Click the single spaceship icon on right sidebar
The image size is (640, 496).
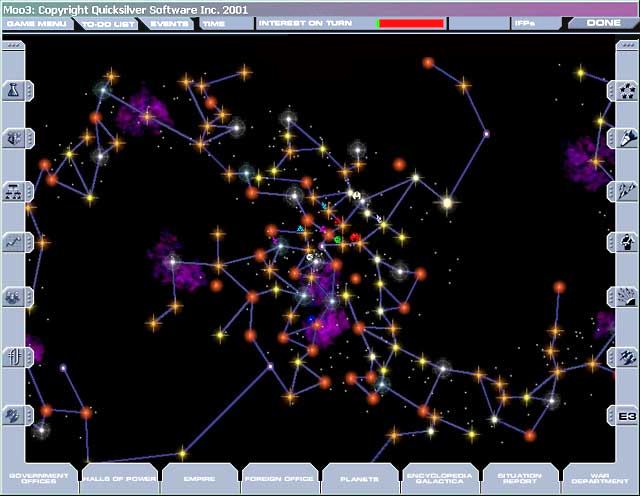coord(627,138)
